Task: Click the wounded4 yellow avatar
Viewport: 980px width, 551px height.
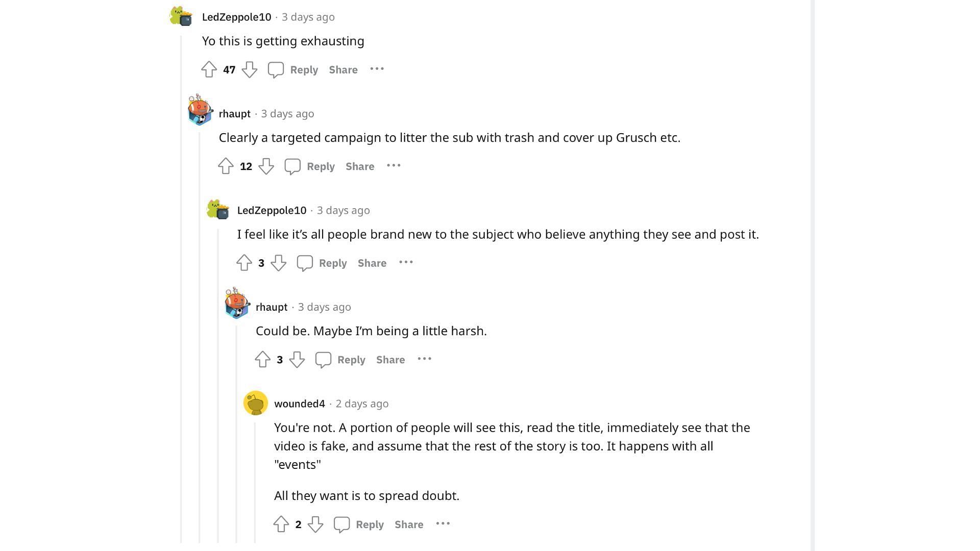Action: tap(256, 403)
